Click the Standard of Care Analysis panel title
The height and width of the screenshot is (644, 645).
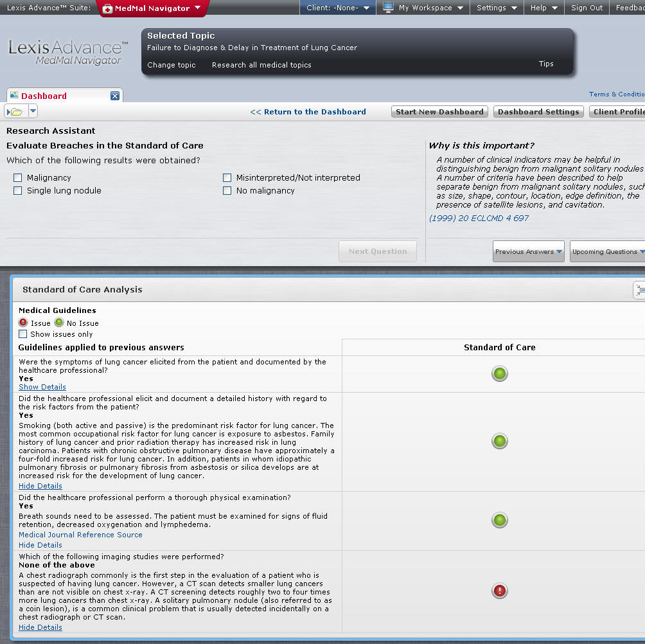82,289
